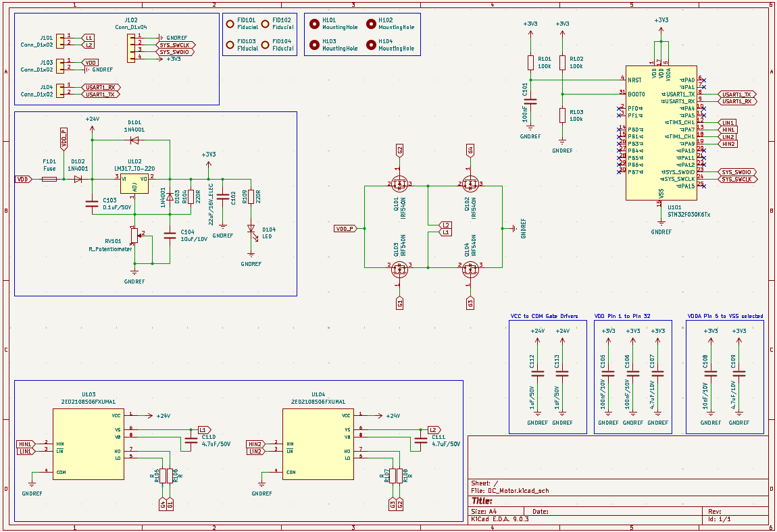
Task: Select fiducial FID104
Action: [265, 45]
